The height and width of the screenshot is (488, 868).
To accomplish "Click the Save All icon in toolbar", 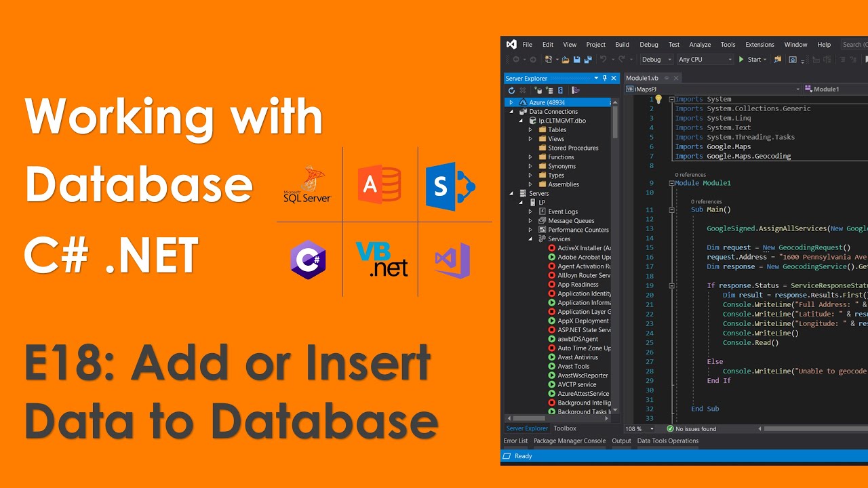I will (x=588, y=60).
